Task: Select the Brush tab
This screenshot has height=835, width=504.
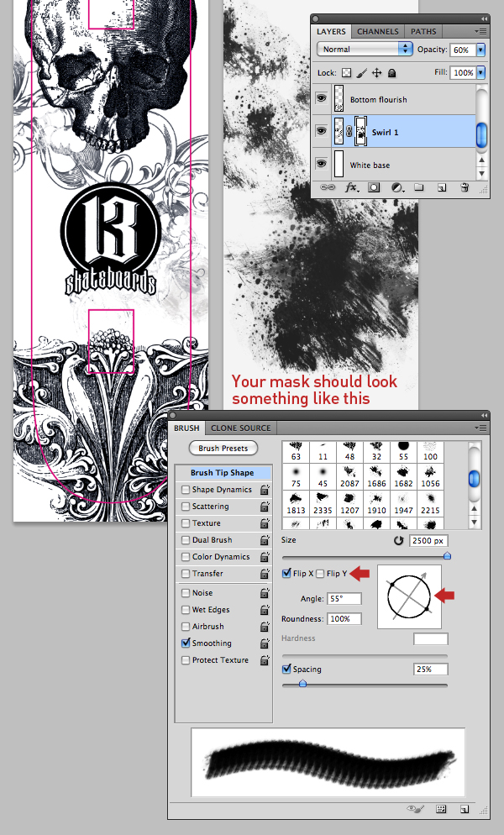Action: click(x=186, y=428)
